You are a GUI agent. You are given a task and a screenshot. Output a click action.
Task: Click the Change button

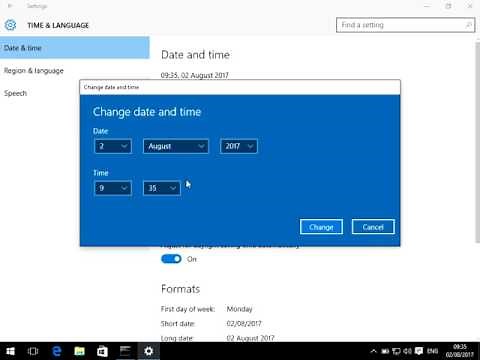(x=321, y=227)
